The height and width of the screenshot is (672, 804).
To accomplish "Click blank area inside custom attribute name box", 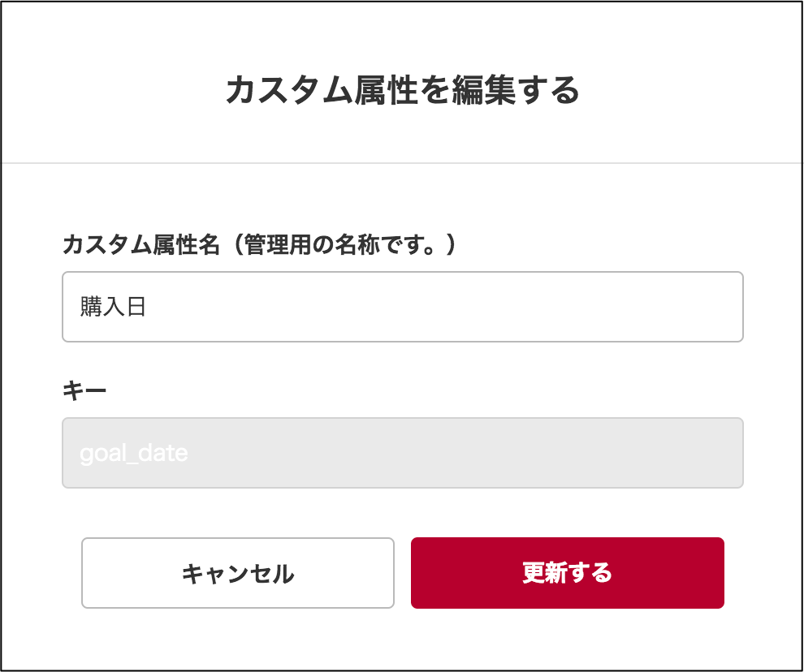I will 441,307.
